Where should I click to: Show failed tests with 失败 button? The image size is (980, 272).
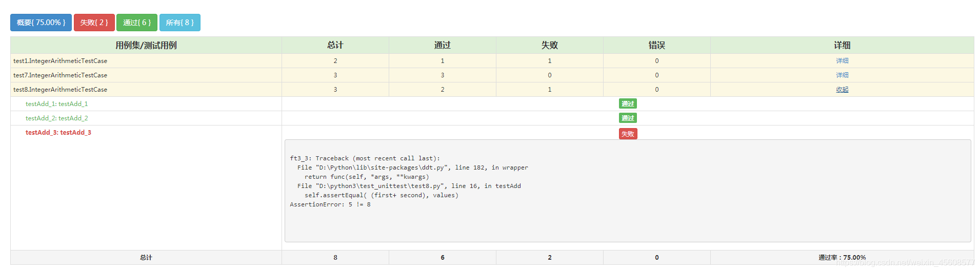(94, 23)
